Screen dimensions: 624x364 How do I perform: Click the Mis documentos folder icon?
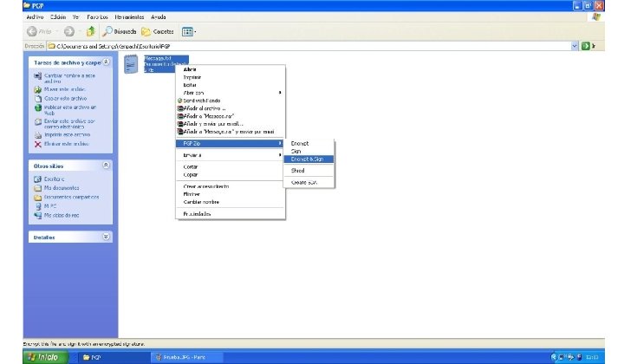click(x=38, y=188)
